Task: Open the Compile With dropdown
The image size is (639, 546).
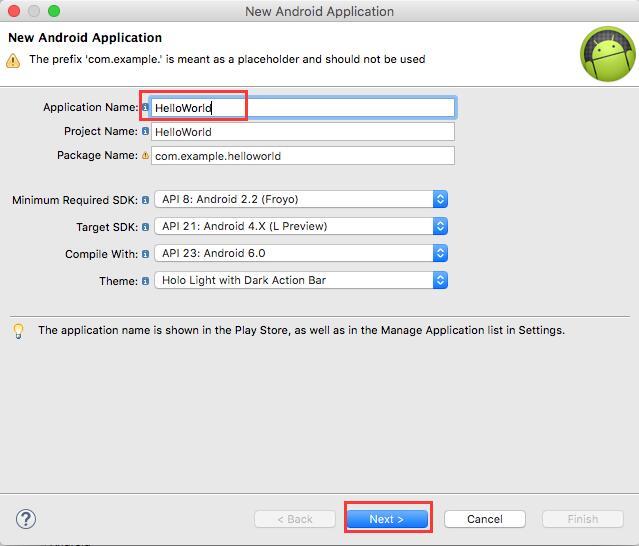Action: (301, 253)
